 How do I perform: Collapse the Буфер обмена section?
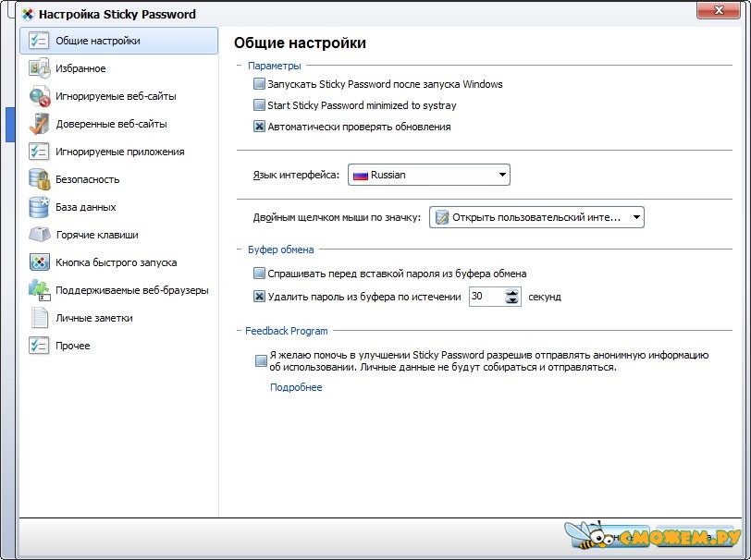[x=240, y=250]
